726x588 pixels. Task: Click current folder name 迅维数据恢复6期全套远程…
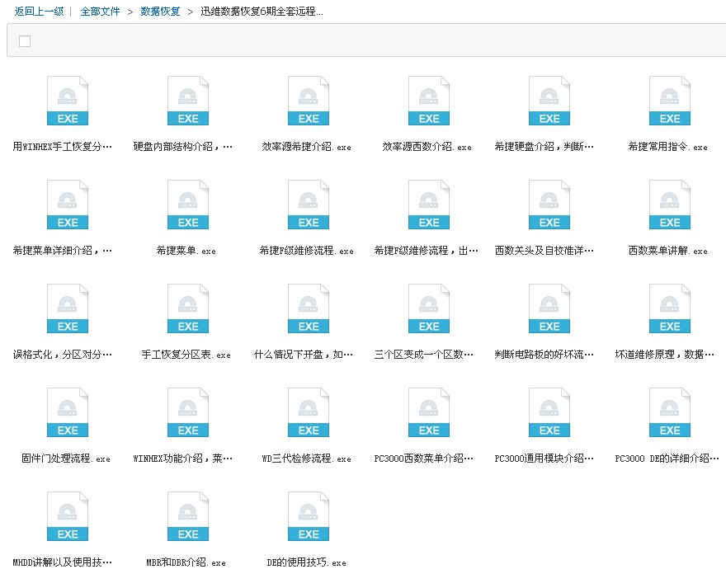coord(262,11)
